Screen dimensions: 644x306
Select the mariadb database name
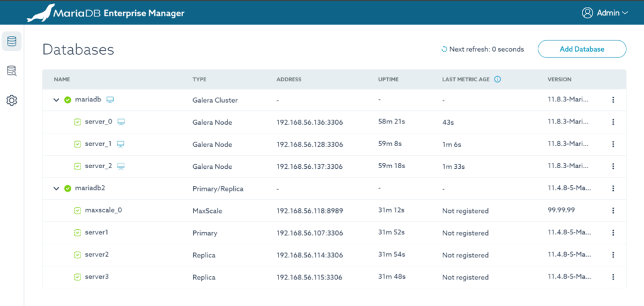88,99
